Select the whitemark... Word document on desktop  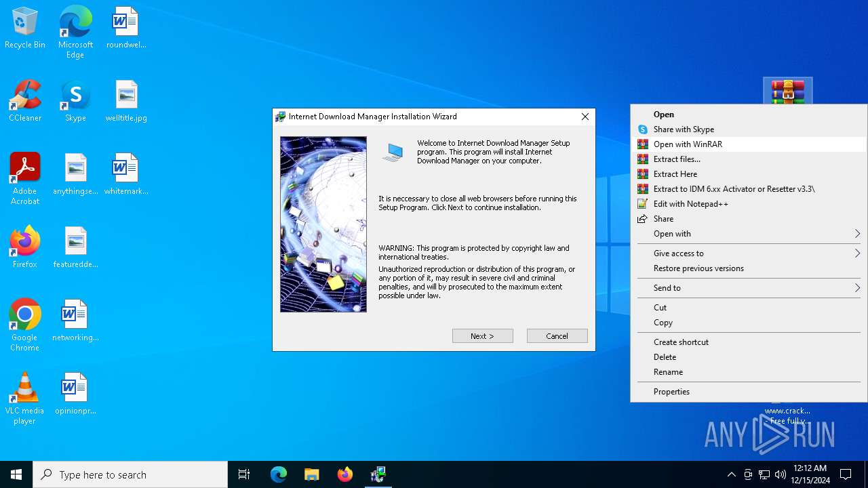click(126, 174)
